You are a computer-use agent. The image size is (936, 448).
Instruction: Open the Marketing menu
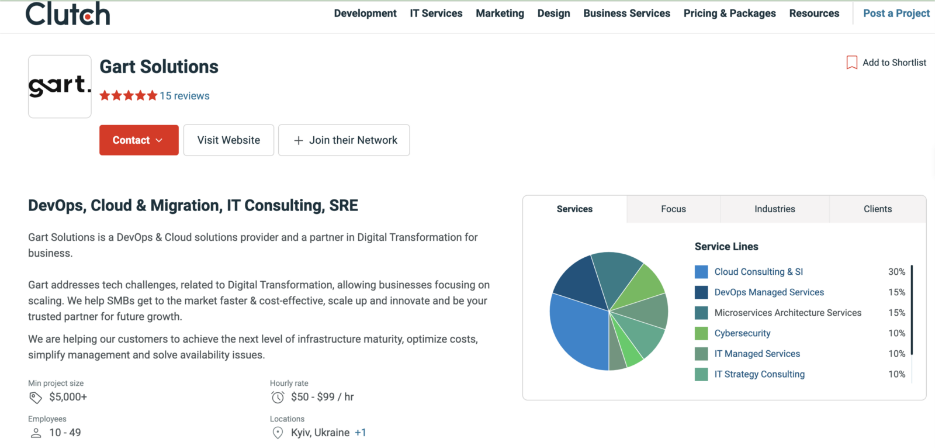click(x=500, y=13)
